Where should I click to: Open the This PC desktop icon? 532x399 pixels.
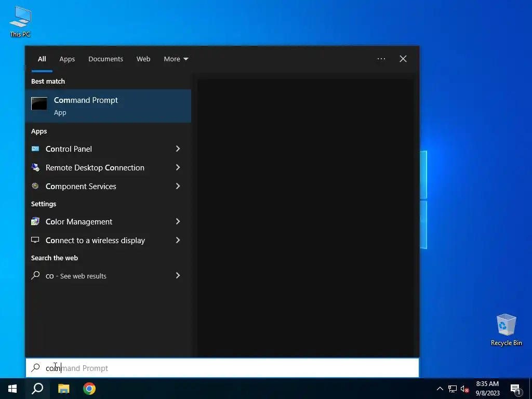pyautogui.click(x=20, y=21)
